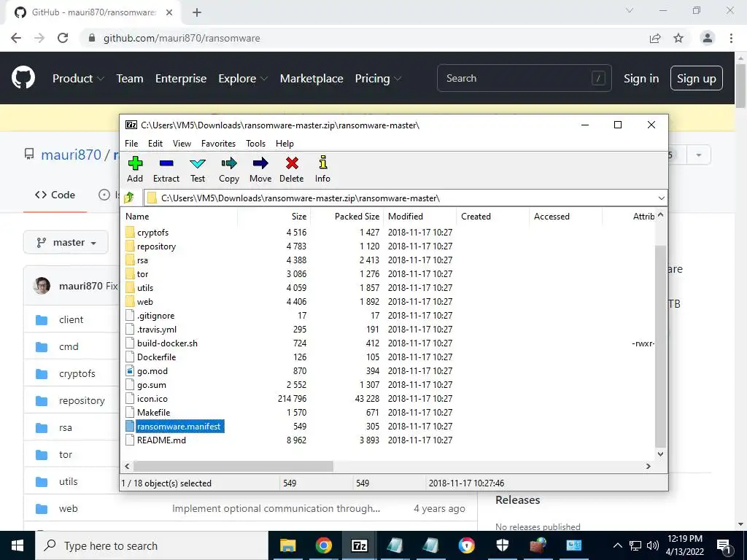Click the Chrome address bar

(x=362, y=38)
